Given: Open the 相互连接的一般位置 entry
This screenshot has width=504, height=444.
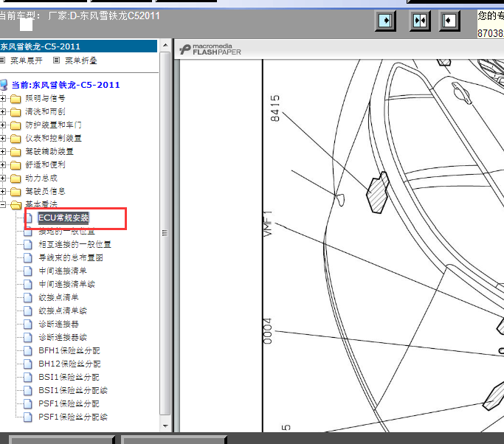Looking at the screenshot, I should 75,244.
